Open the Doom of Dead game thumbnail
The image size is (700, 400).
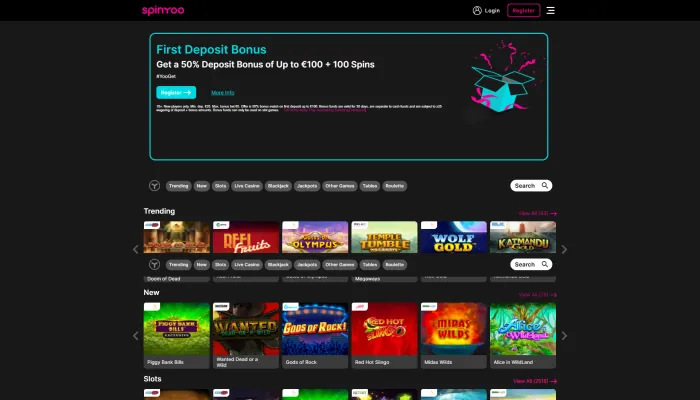coord(177,237)
